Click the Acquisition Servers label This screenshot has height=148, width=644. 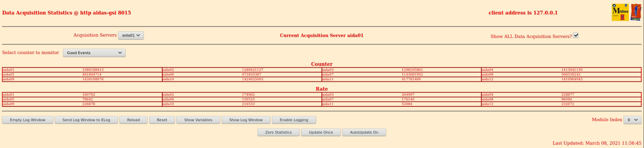95,35
